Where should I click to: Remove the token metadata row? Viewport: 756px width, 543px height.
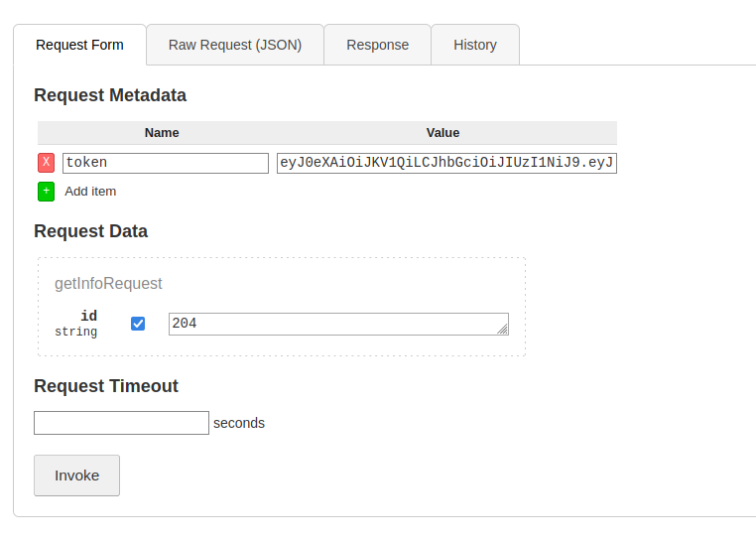[x=47, y=163]
